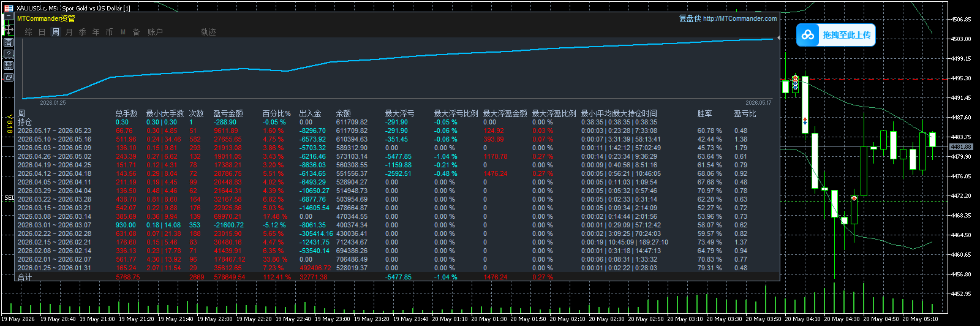This screenshot has width=980, height=326.
Task: Click the 最大浮亏 column header
Action: (x=399, y=113)
